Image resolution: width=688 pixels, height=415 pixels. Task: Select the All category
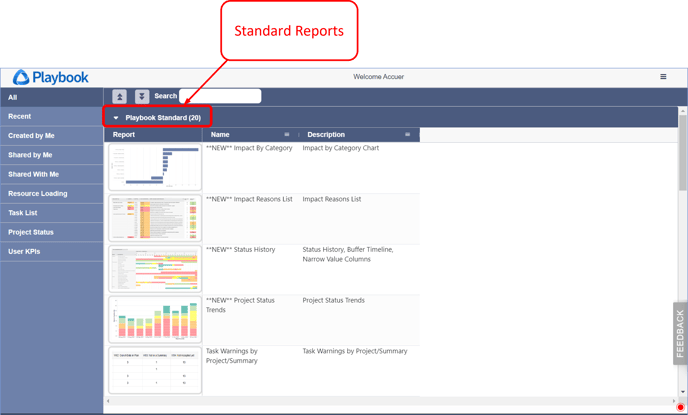pos(52,97)
